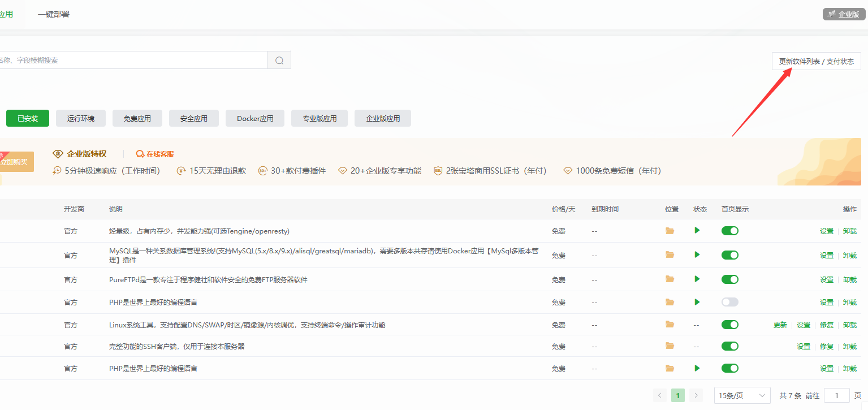Screen dimensions: 868x410
Task: Click the 前往 page number input field
Action: click(837, 395)
